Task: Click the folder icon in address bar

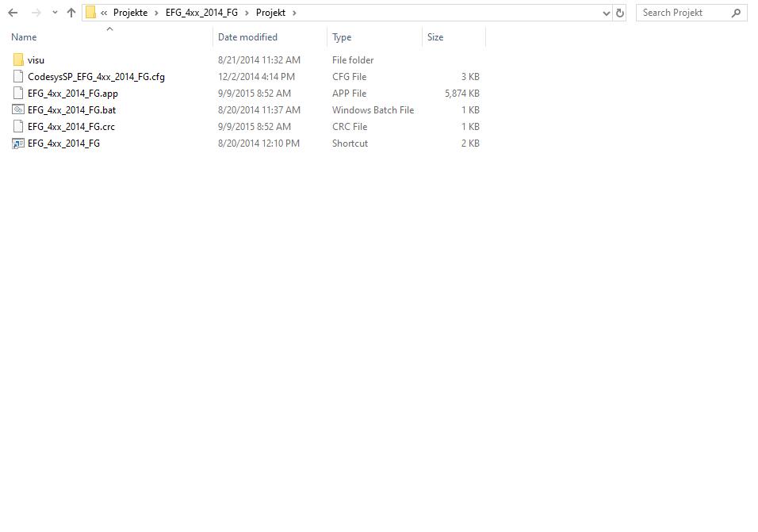Action: coord(90,13)
